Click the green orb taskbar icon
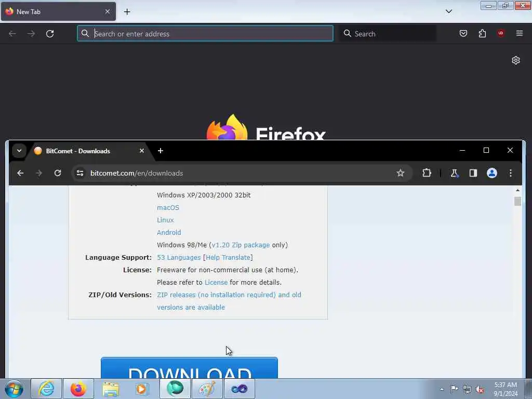 (175, 389)
